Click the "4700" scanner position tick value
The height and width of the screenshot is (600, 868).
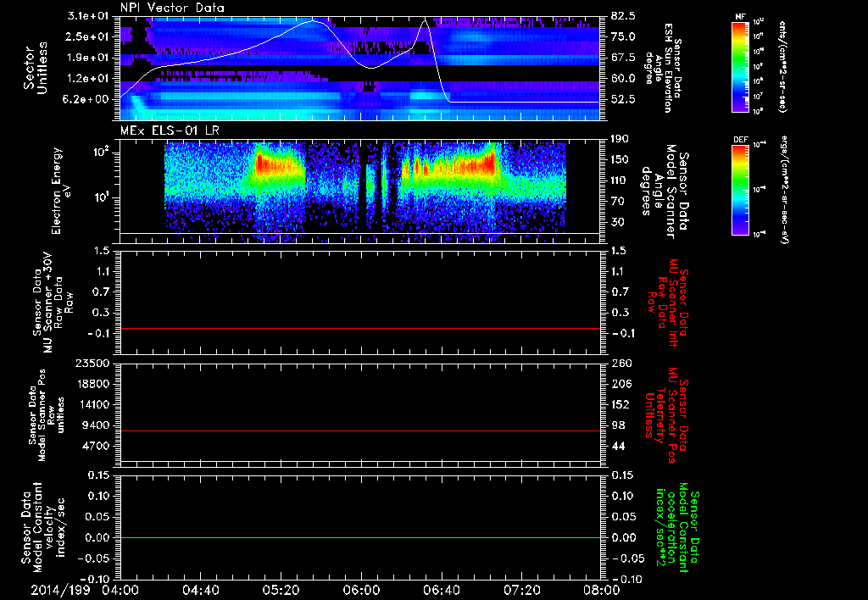point(97,446)
